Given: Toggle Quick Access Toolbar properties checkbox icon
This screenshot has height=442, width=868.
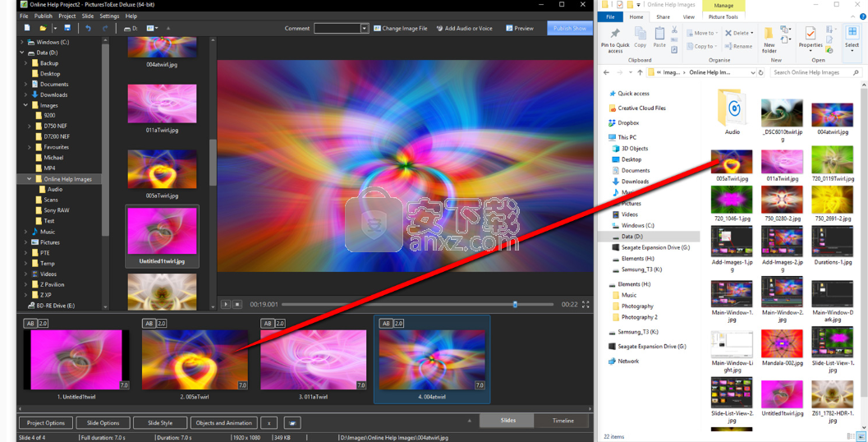Looking at the screenshot, I should click(620, 5).
